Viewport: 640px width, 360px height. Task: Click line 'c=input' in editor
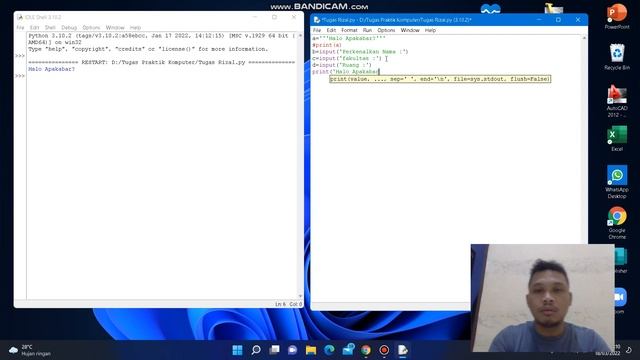tap(347, 58)
